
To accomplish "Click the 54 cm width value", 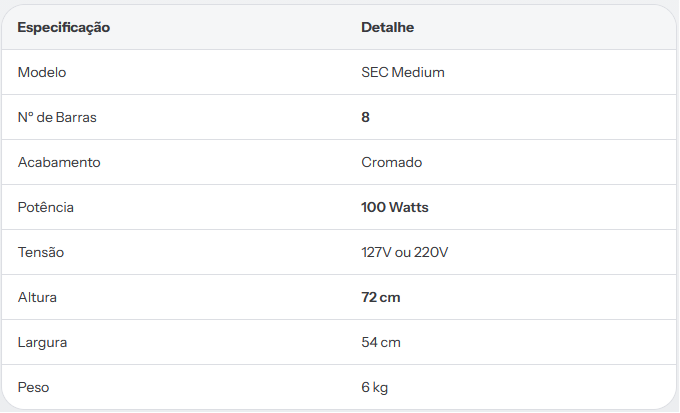I will click(x=381, y=343).
